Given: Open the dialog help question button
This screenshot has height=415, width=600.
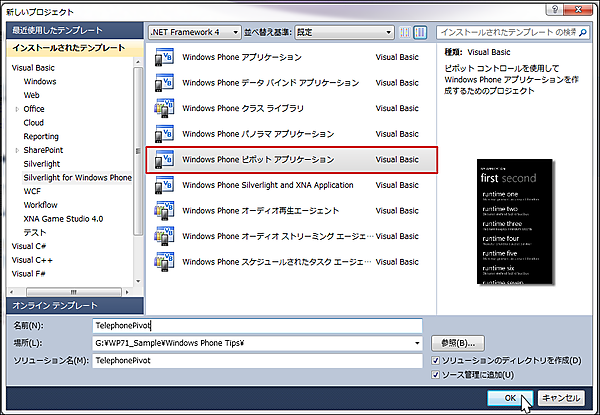Looking at the screenshot, I should tap(555, 9).
